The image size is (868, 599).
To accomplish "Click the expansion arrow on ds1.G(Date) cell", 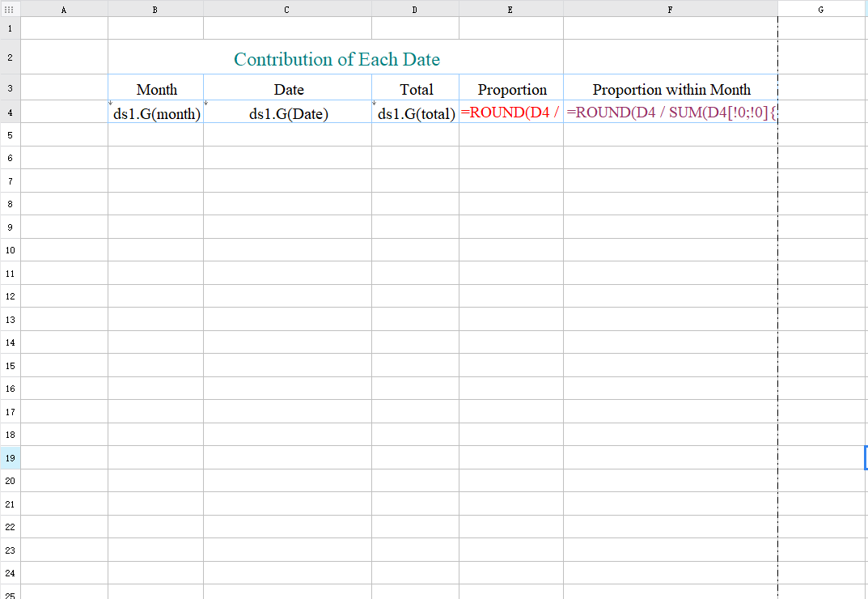I will coord(207,104).
